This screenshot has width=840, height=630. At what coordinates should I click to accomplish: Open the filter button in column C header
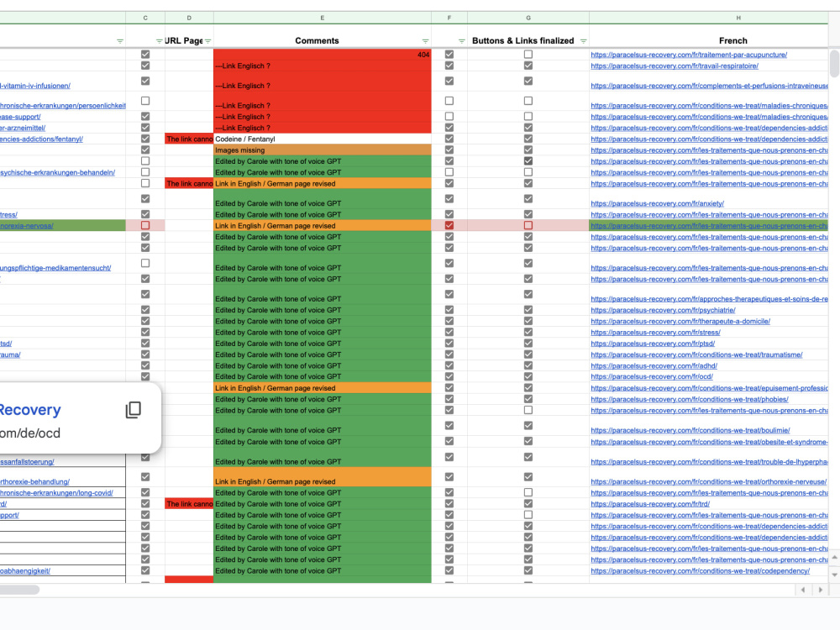click(x=159, y=41)
